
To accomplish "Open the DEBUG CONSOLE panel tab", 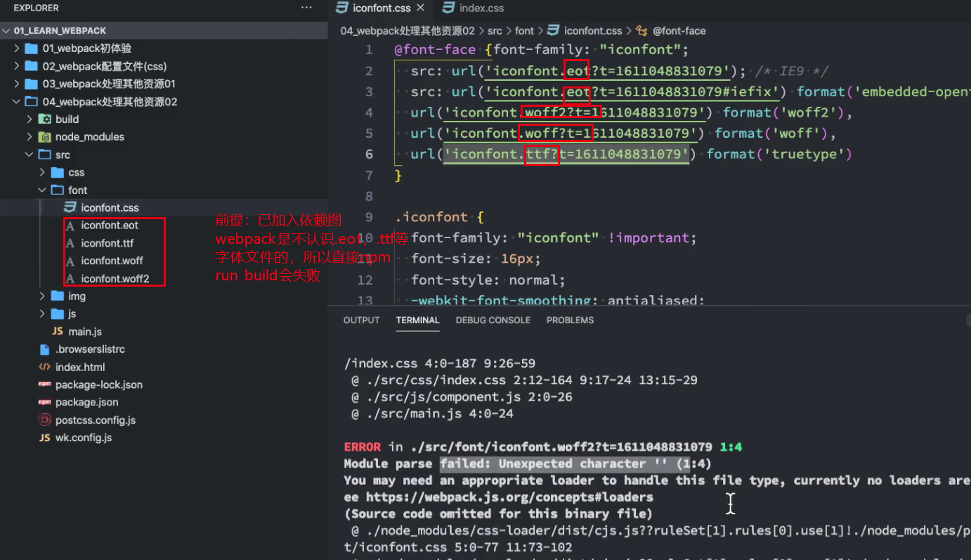I will (493, 320).
